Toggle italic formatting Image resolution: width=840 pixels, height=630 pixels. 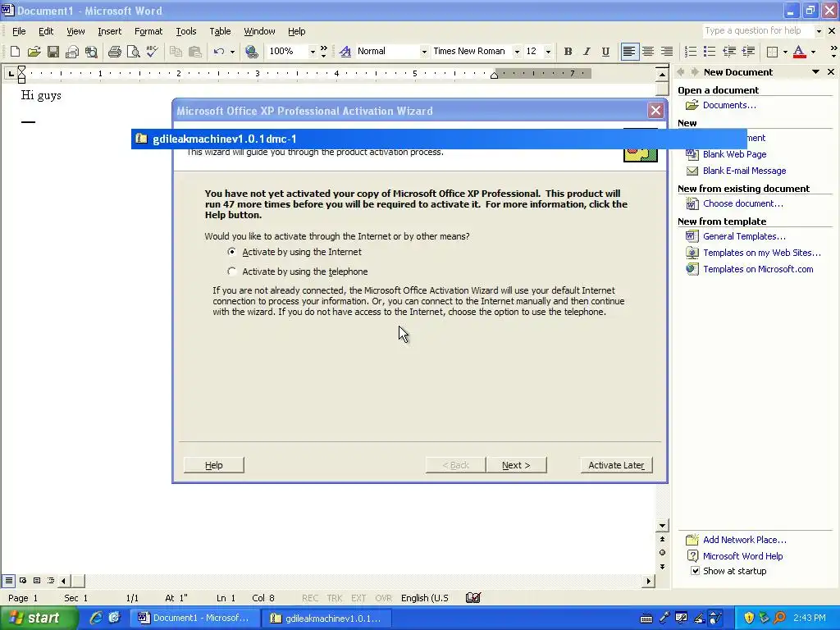pyautogui.click(x=587, y=52)
